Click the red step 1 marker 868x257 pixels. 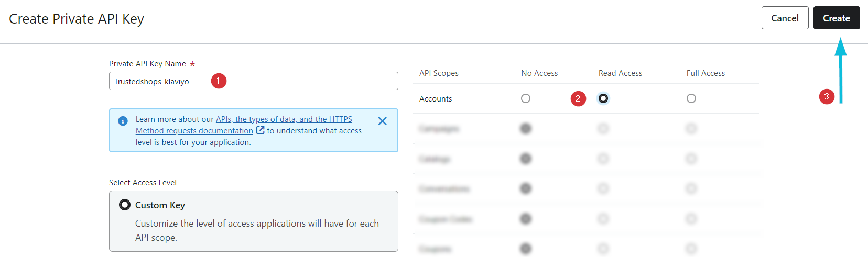[x=219, y=81]
